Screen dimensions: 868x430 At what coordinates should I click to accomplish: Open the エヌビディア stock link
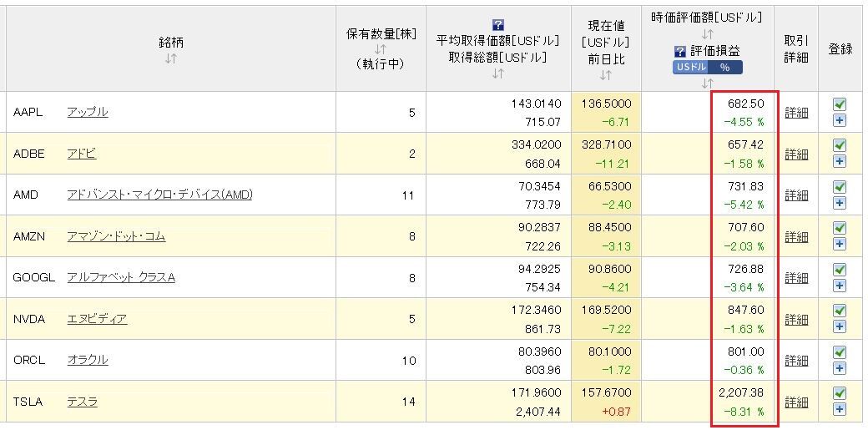pos(97,319)
